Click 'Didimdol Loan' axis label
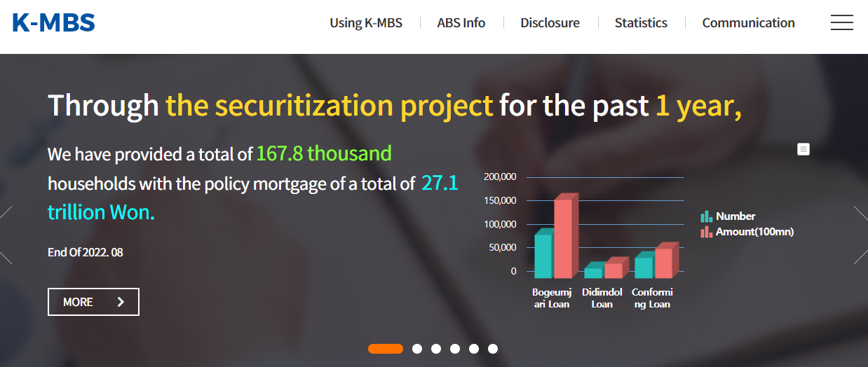The width and height of the screenshot is (868, 367). click(x=602, y=298)
